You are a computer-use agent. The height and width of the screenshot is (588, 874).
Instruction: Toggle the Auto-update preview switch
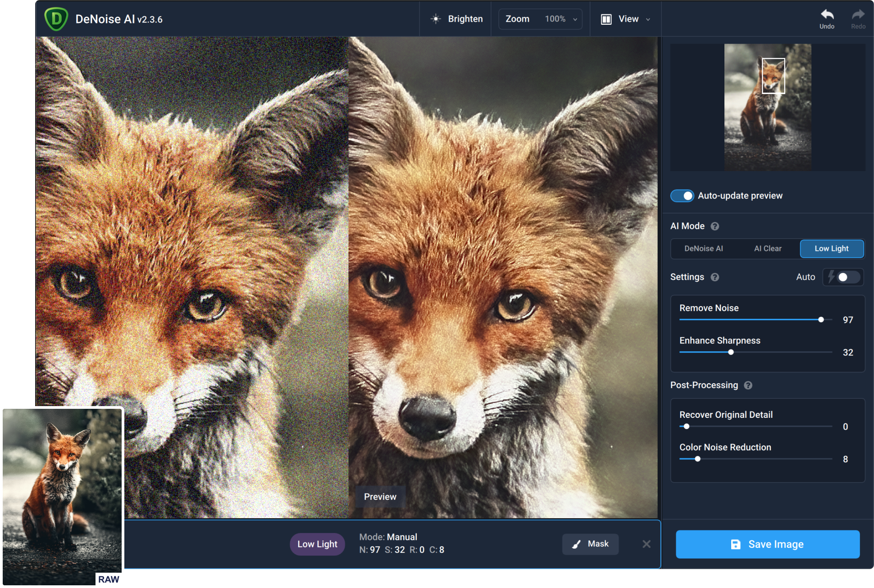(683, 195)
